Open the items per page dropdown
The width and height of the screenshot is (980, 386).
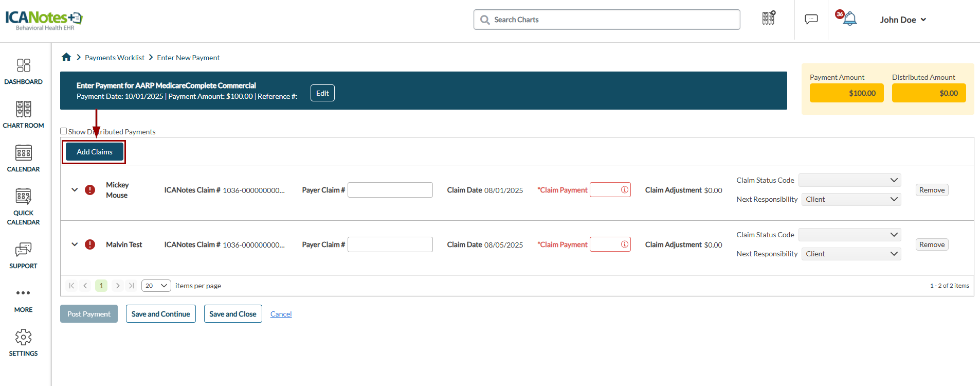point(156,286)
